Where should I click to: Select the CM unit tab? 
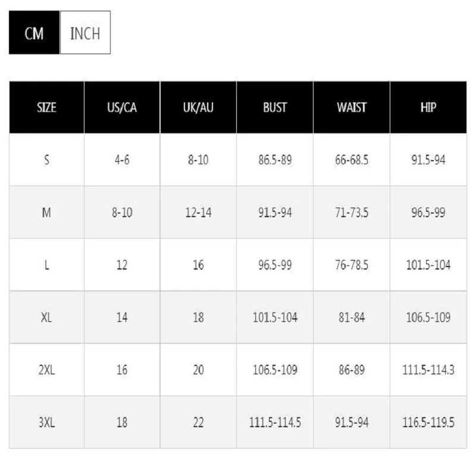[x=35, y=33]
